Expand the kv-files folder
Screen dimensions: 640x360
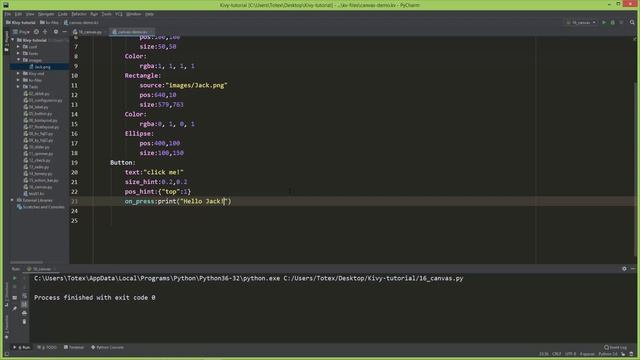pos(18,80)
